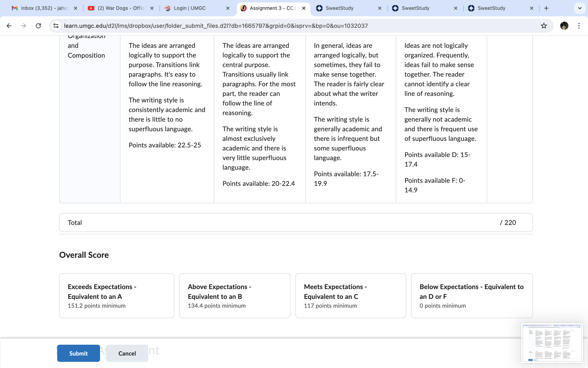The width and height of the screenshot is (588, 368).
Task: Open the Chrome three-dot menu
Action: tap(579, 26)
